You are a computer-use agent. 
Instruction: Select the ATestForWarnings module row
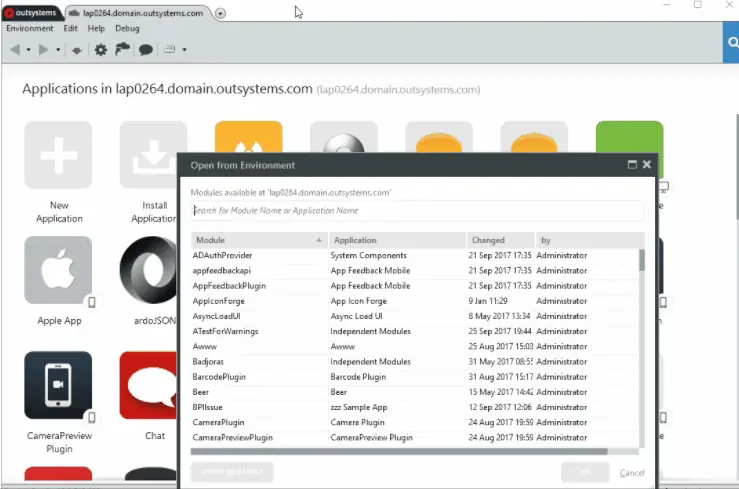(415, 331)
